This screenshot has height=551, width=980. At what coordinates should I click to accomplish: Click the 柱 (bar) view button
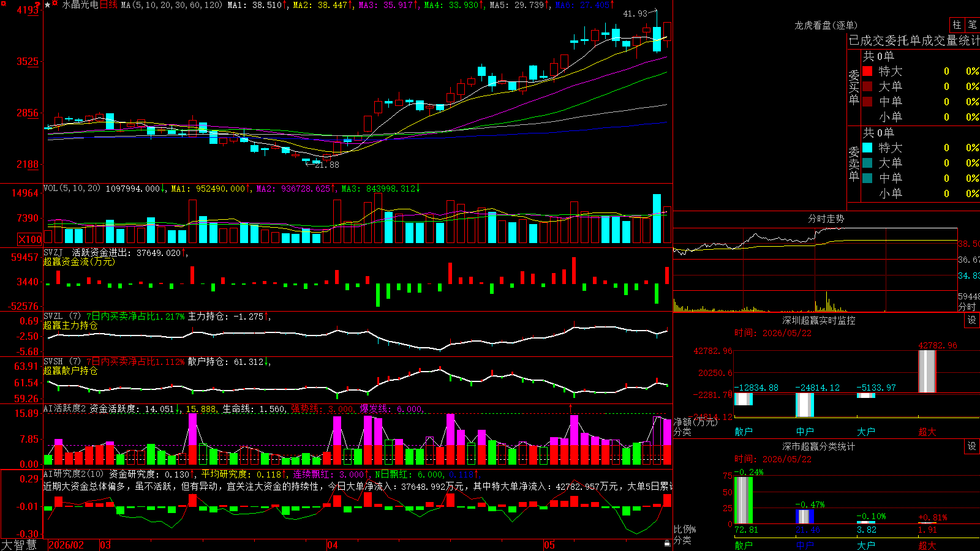pyautogui.click(x=957, y=25)
